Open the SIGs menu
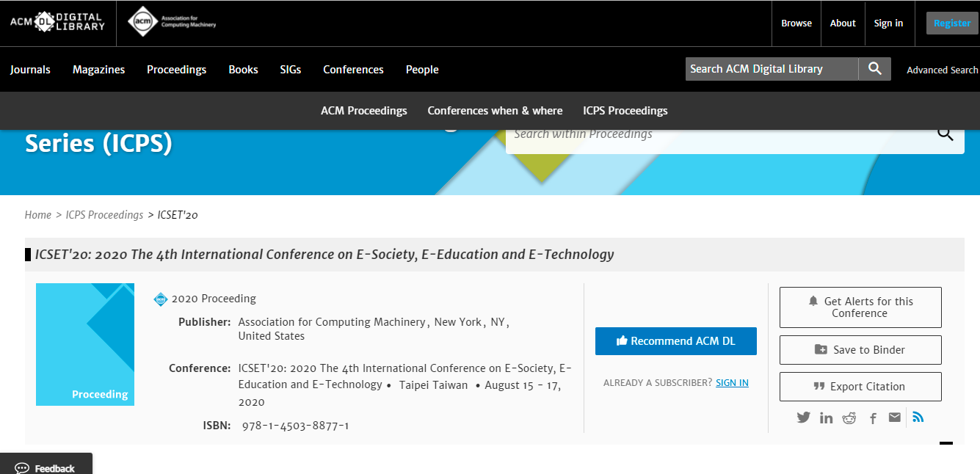Viewport: 980px width, 474px height. tap(291, 70)
